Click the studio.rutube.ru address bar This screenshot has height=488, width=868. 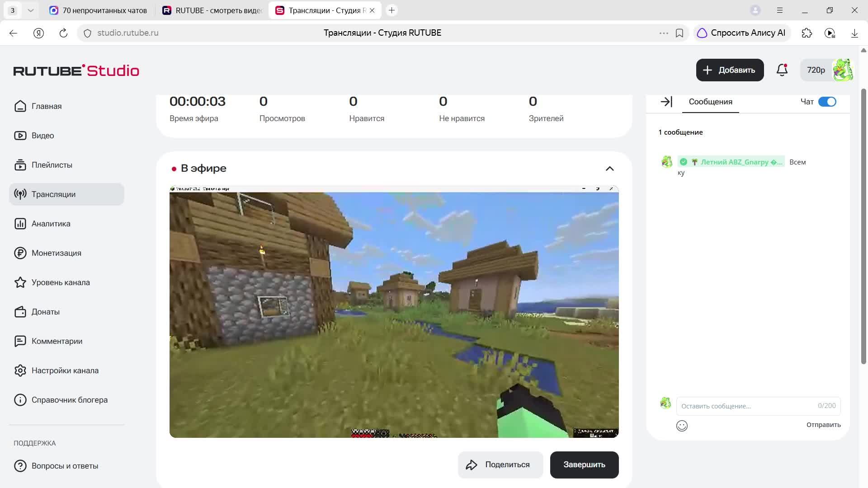pos(128,33)
